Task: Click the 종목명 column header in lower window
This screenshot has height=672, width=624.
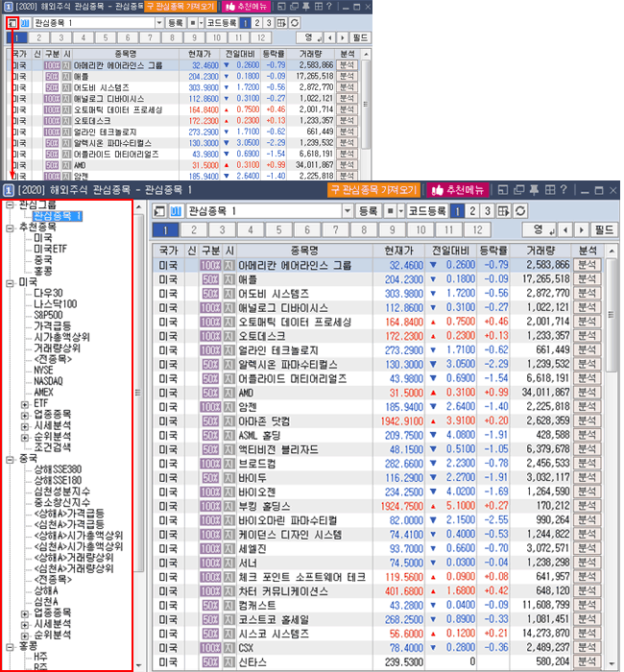Action: [x=304, y=251]
